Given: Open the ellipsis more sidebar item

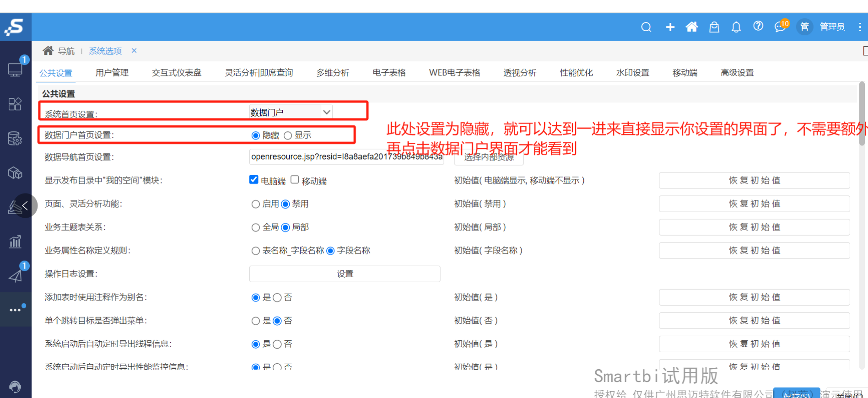Looking at the screenshot, I should coord(15,310).
